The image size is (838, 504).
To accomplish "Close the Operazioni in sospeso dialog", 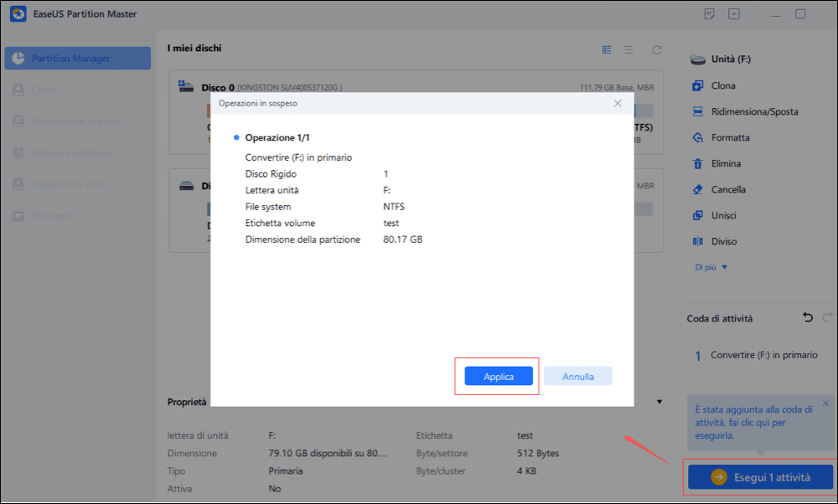I will point(618,103).
